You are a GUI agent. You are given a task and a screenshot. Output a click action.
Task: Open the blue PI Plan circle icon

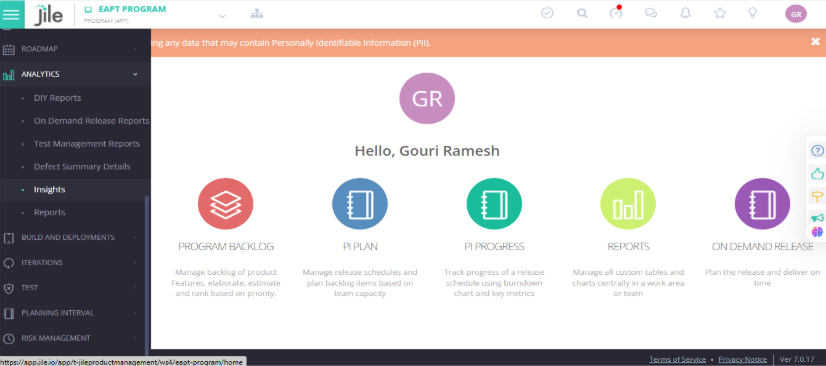point(360,204)
